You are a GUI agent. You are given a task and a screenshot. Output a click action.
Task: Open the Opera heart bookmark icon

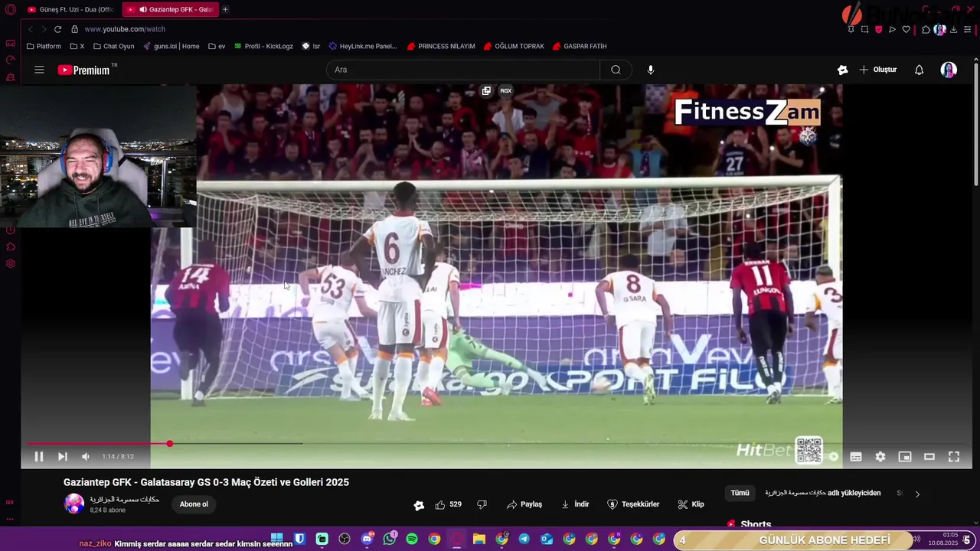coord(906,29)
